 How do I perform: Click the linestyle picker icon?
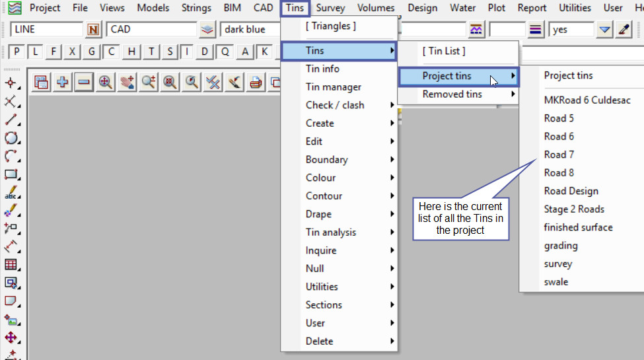point(535,30)
